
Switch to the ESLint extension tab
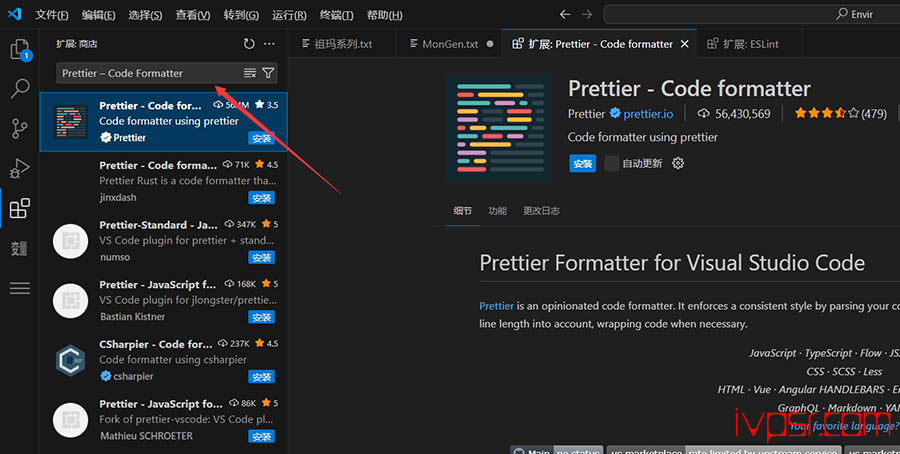point(741,44)
